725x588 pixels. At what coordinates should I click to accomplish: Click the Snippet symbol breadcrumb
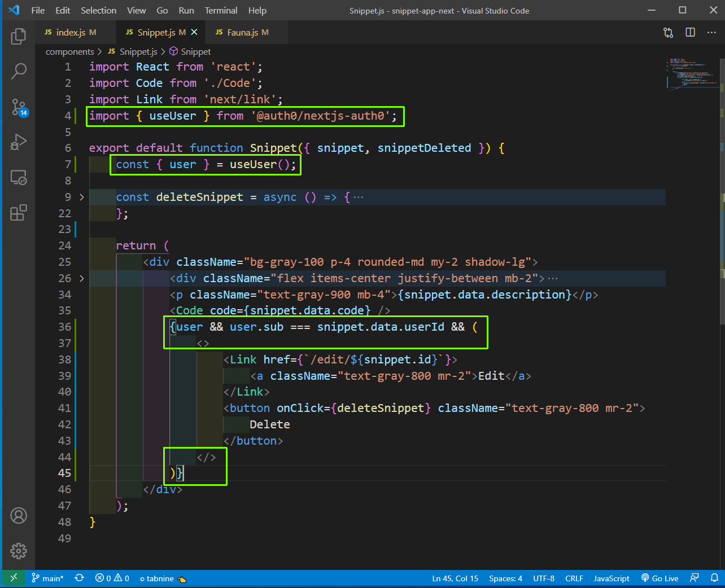click(190, 51)
